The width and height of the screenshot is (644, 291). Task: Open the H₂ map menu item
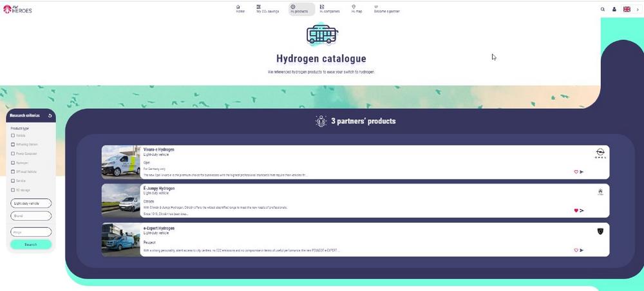[356, 9]
